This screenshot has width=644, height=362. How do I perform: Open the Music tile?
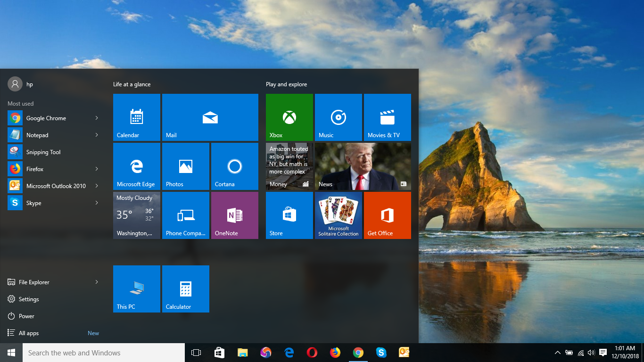[339, 117]
